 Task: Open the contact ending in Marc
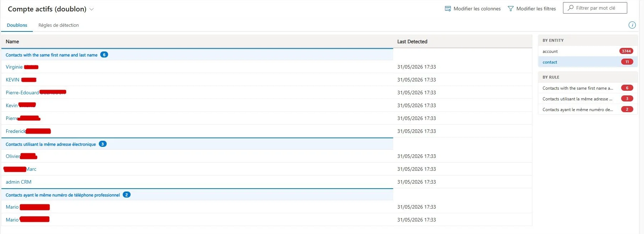tap(20, 169)
